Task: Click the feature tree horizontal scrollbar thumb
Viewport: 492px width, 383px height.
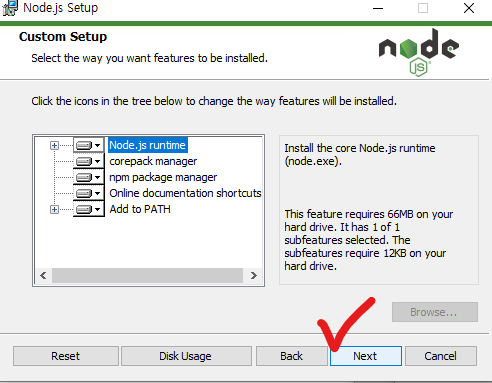Action: [147, 275]
